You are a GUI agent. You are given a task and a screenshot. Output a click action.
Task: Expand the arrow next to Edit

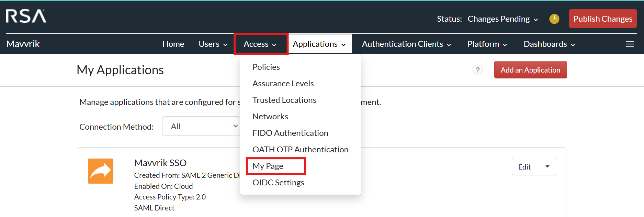[547, 167]
